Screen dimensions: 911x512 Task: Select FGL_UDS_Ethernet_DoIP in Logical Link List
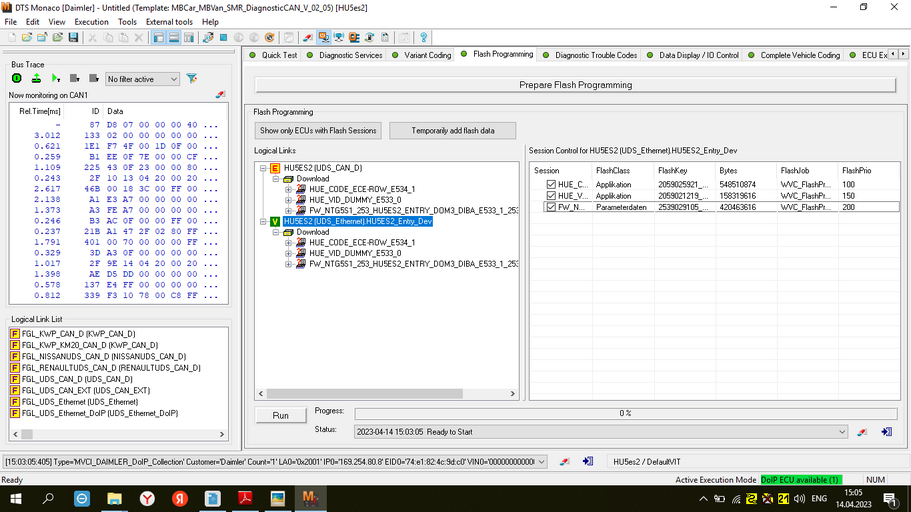99,413
